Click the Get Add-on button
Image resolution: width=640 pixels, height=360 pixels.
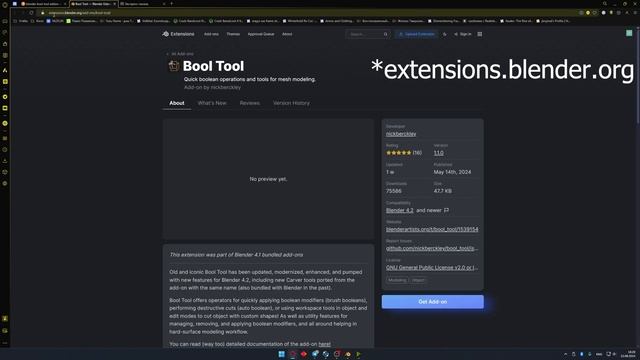pos(433,302)
